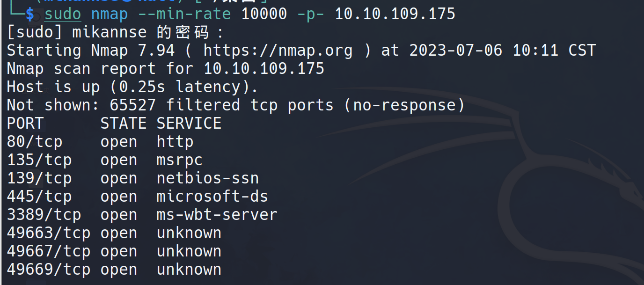The image size is (644, 285).
Task: Click the 49663/tcp port entry
Action: 49,233
